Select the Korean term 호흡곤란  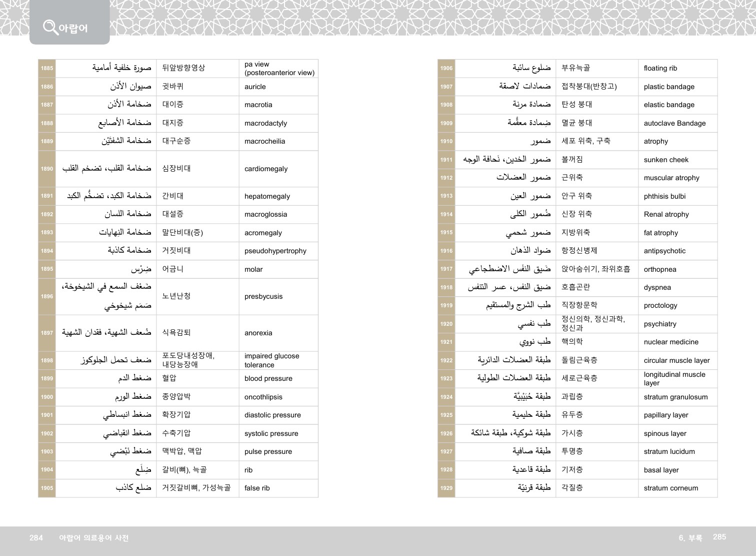(575, 287)
